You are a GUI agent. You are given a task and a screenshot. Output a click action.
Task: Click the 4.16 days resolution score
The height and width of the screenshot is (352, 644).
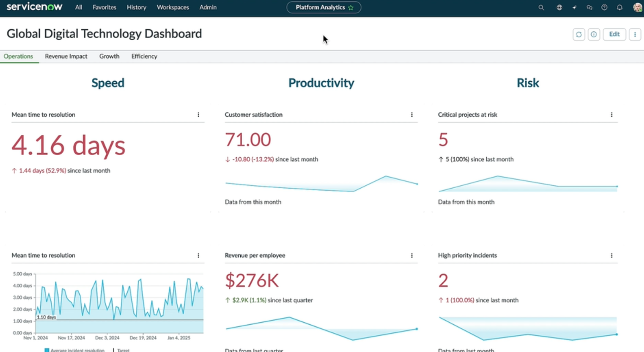68,145
